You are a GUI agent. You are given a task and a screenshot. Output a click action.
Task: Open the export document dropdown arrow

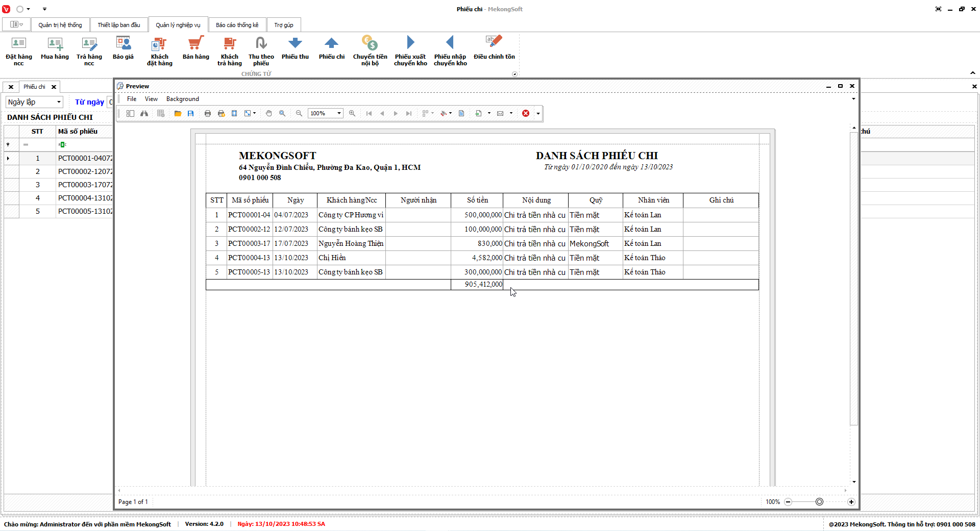pos(489,114)
